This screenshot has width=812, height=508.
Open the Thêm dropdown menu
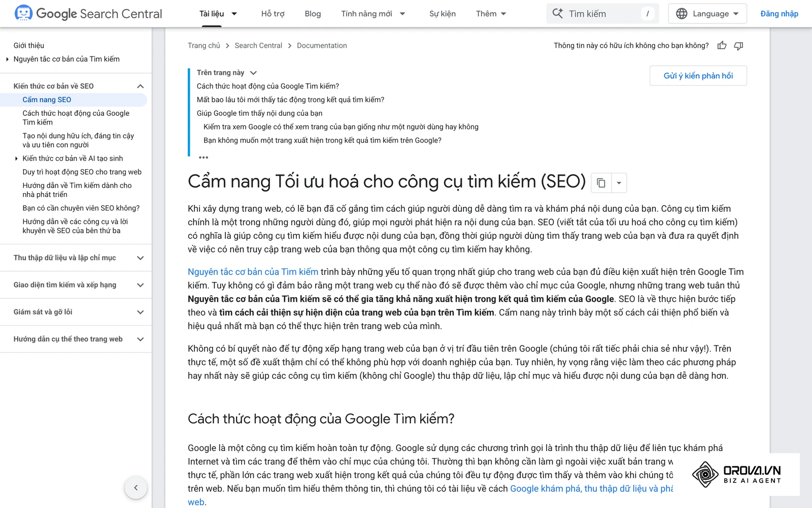[x=491, y=14]
